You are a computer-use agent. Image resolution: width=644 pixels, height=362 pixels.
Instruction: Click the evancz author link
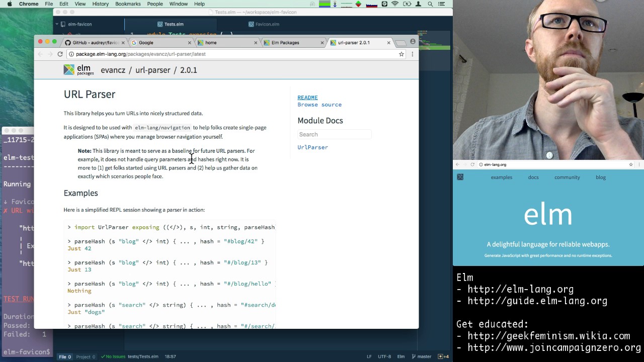click(113, 70)
